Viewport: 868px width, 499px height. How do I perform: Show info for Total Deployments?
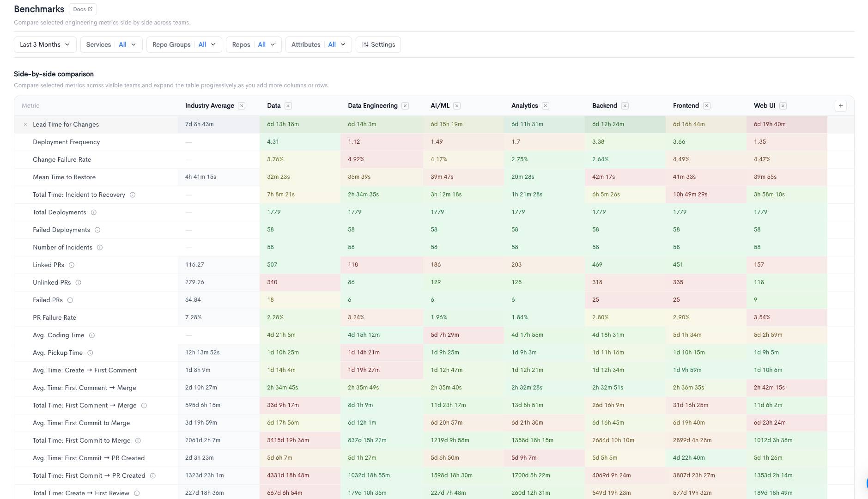coord(94,212)
